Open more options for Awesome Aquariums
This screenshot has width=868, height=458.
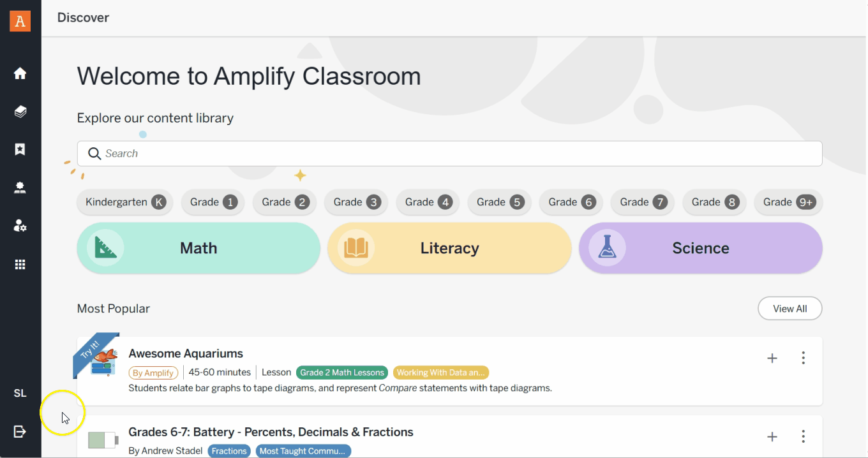[x=803, y=358]
